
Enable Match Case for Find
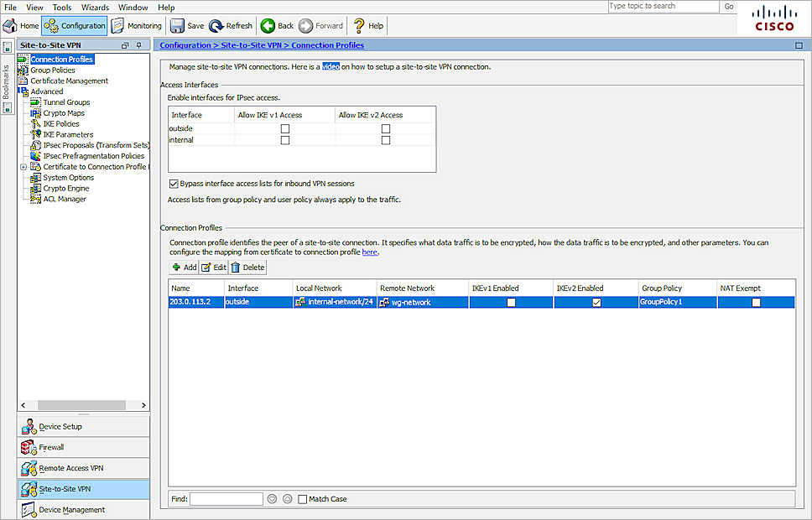click(x=301, y=498)
